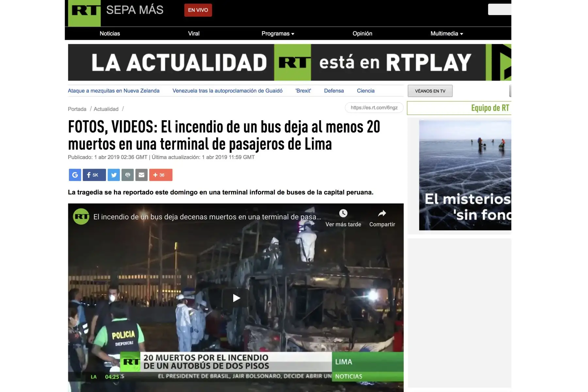Open more sharing options (+36)

pyautogui.click(x=161, y=175)
